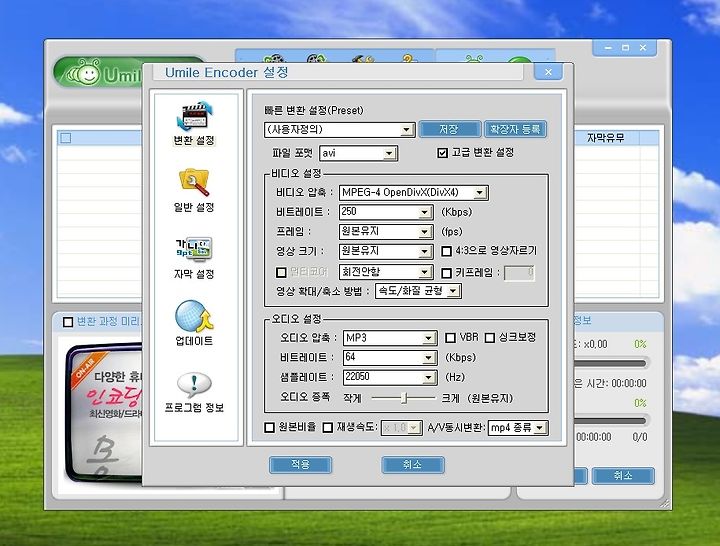Open the 샘플레이트 22050 dropdown

click(x=390, y=377)
